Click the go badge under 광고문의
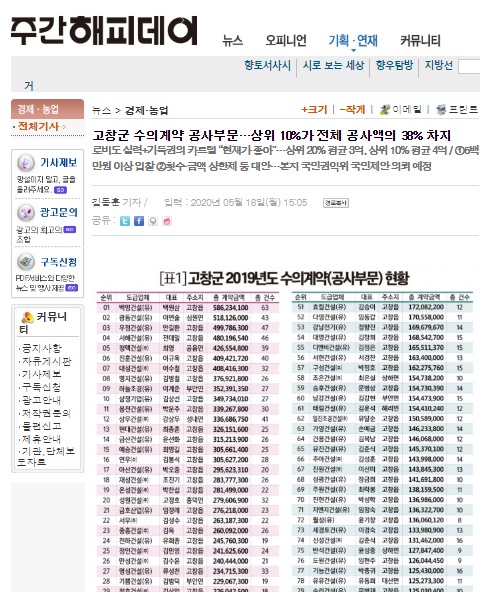The height and width of the screenshot is (592, 480). tap(69, 230)
